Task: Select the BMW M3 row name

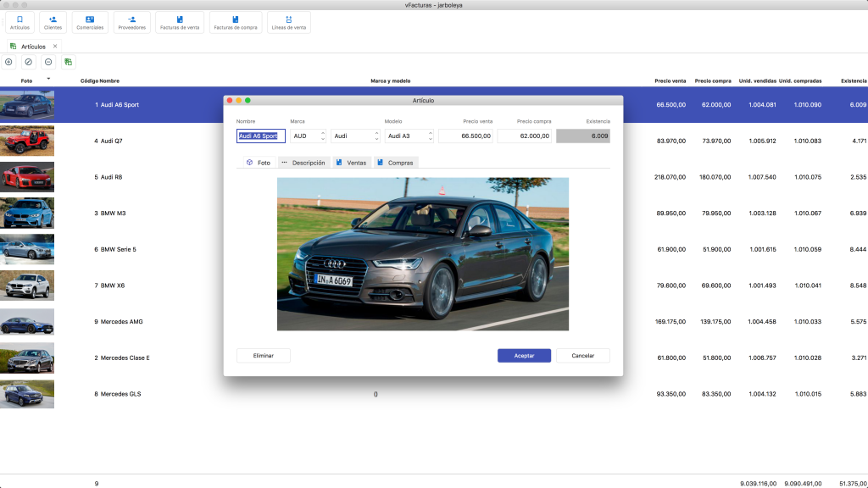Action: click(113, 213)
